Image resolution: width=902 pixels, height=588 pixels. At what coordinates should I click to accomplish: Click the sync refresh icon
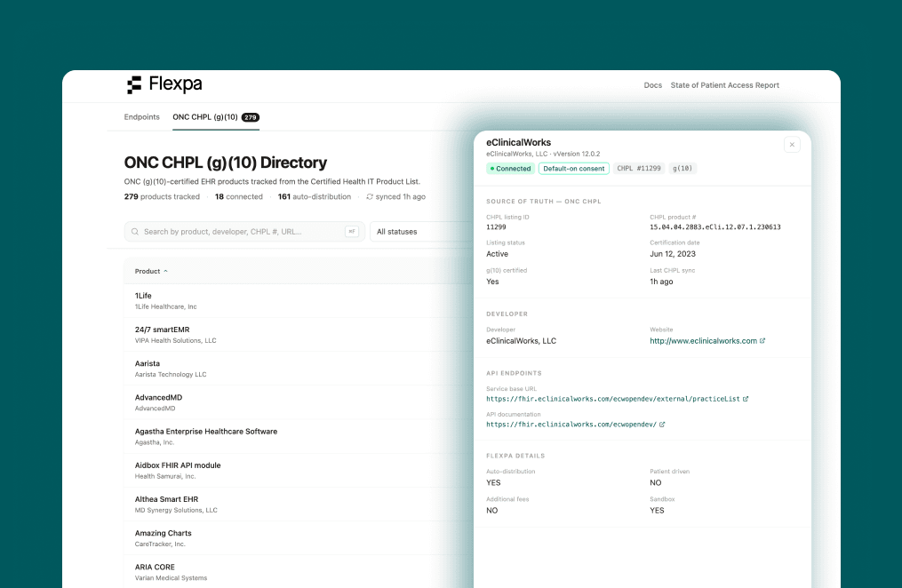370,196
